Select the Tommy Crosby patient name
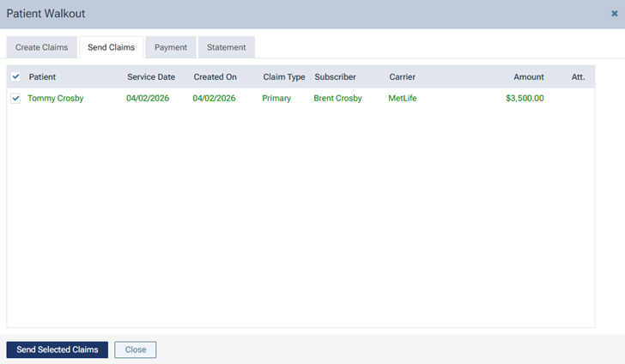Image resolution: width=625 pixels, height=364 pixels. pyautogui.click(x=56, y=99)
